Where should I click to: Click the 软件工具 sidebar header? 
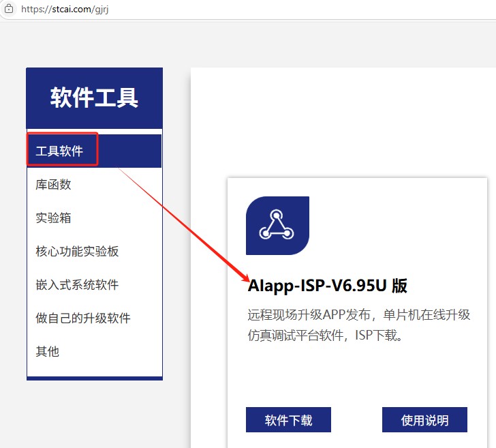pyautogui.click(x=94, y=98)
